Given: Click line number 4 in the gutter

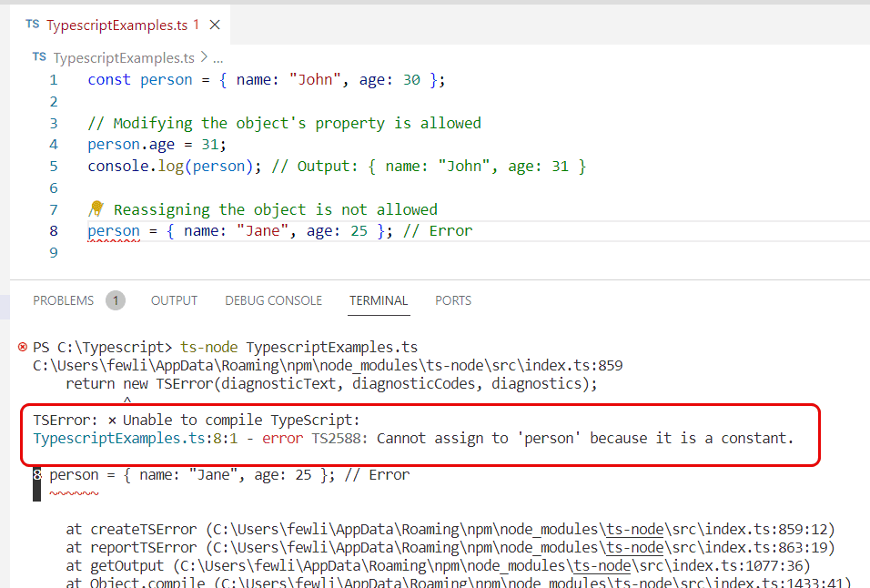Looking at the screenshot, I should coord(54,145).
